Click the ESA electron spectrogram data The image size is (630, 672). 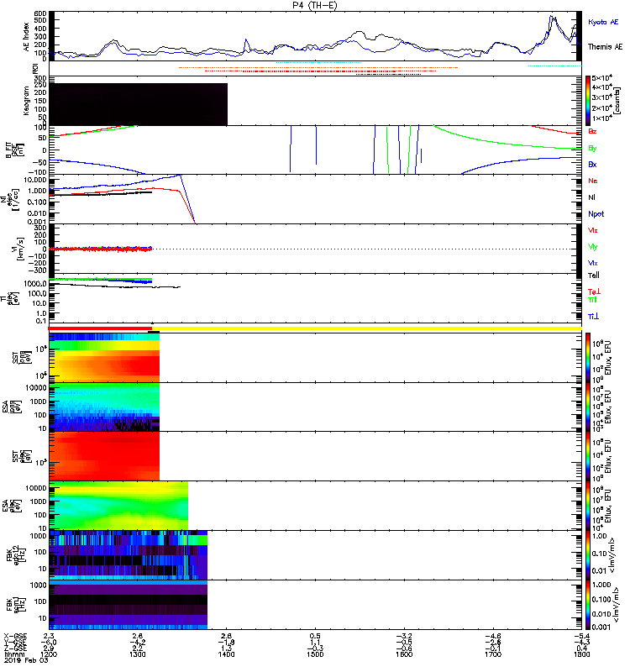[118, 505]
